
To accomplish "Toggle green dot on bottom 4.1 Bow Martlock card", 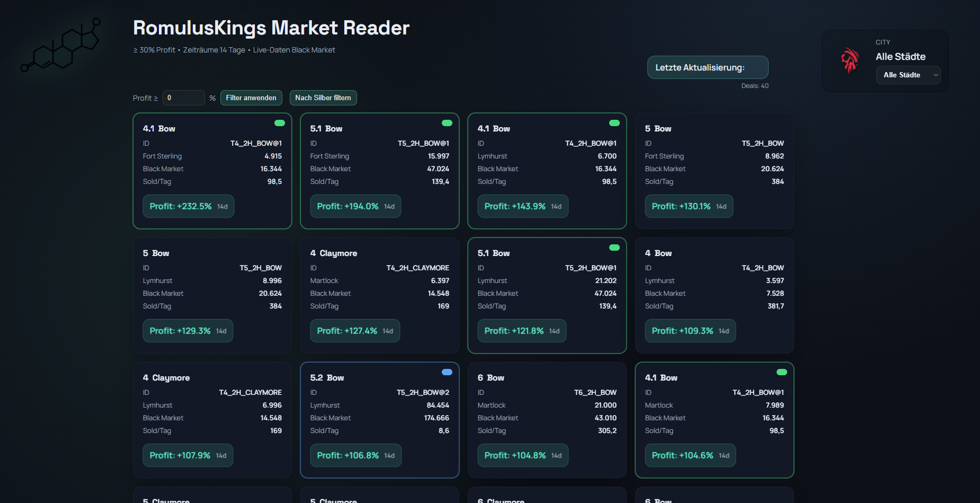I will (x=781, y=372).
